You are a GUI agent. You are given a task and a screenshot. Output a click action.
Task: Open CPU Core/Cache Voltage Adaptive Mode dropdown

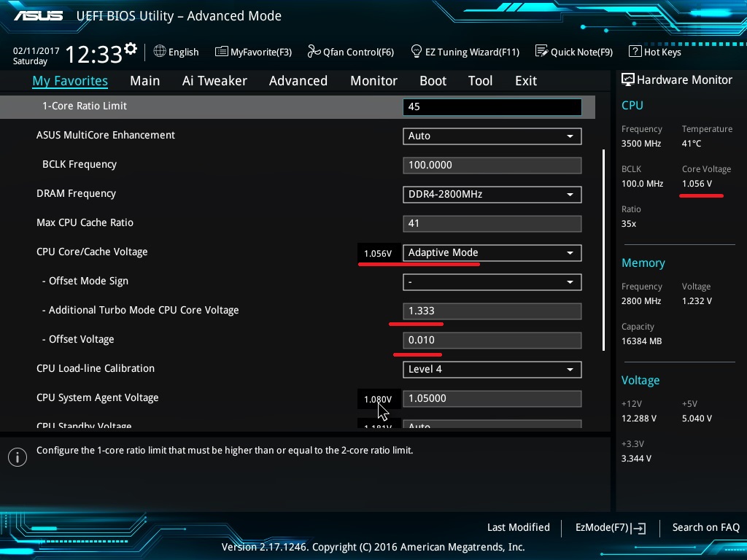[x=492, y=253]
